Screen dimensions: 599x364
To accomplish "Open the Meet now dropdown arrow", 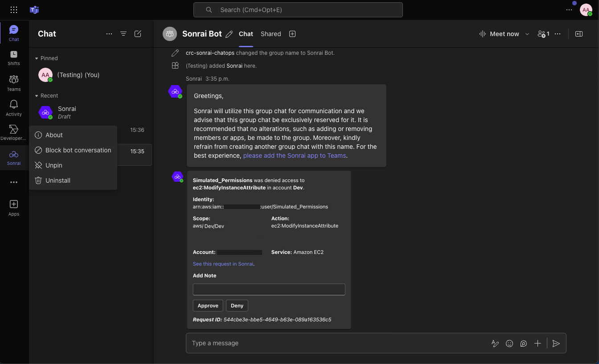I will coord(527,34).
